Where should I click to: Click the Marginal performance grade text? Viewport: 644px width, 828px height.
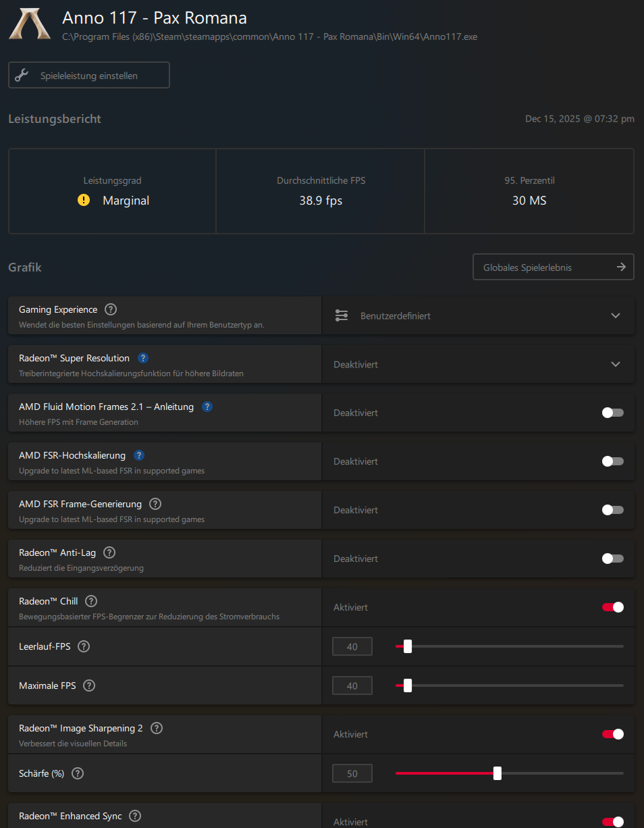click(126, 201)
